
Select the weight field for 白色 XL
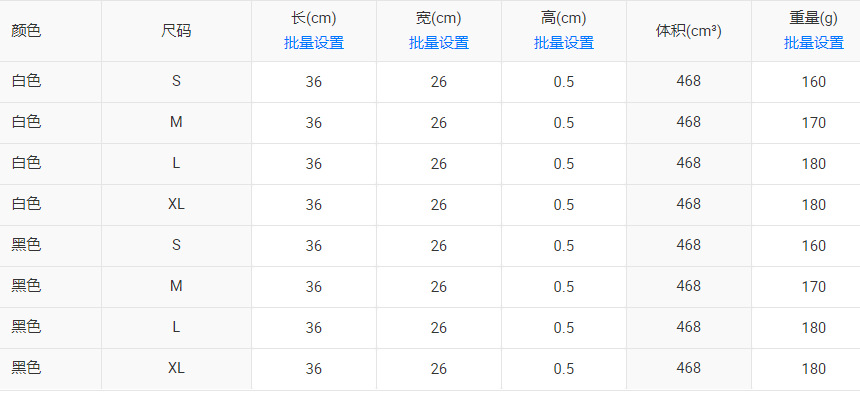814,205
